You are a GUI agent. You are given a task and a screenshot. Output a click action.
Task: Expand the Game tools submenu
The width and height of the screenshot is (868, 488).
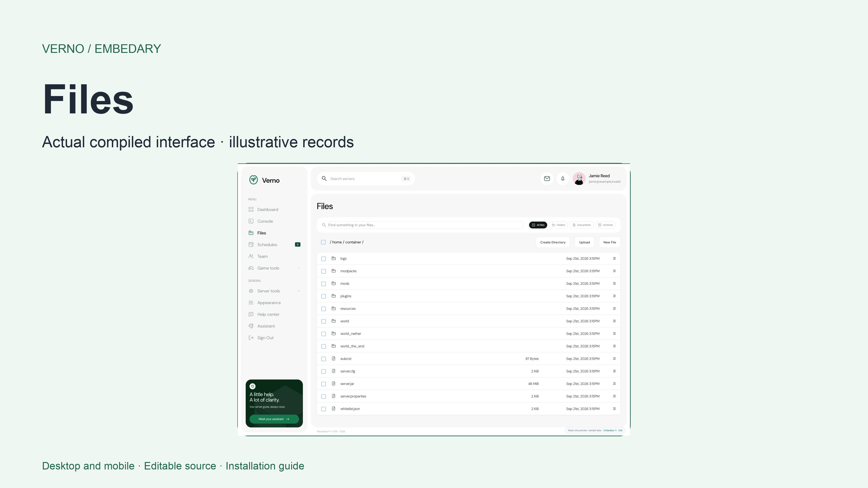299,268
